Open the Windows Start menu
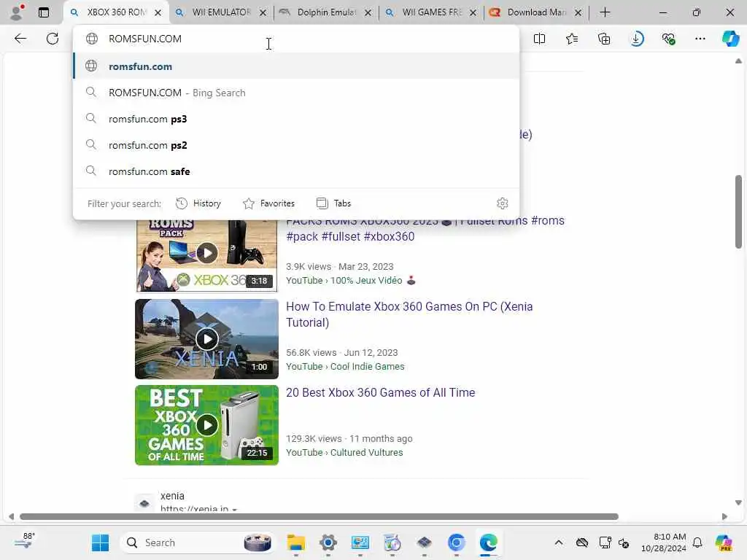The height and width of the screenshot is (560, 747). 100,542
